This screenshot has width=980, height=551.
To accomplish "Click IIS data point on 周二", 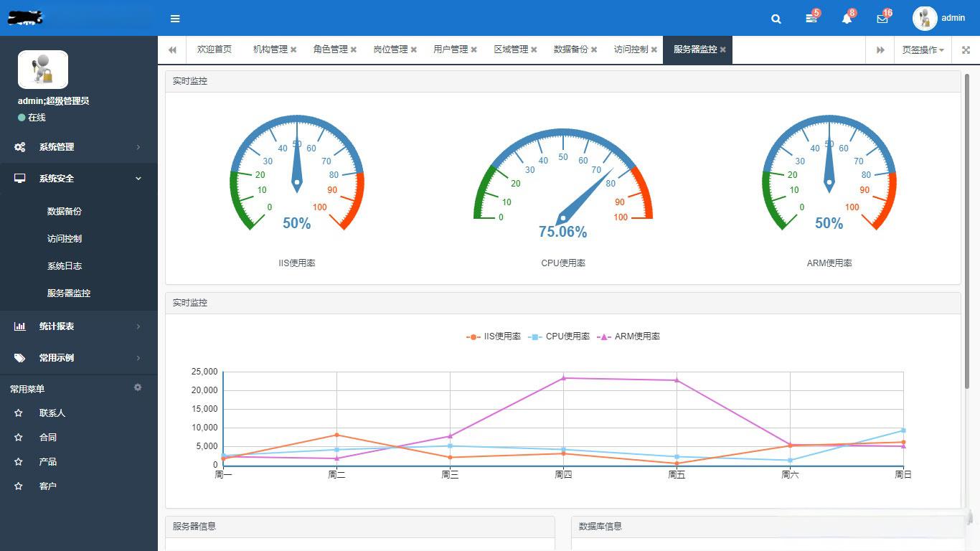I will pyautogui.click(x=336, y=435).
